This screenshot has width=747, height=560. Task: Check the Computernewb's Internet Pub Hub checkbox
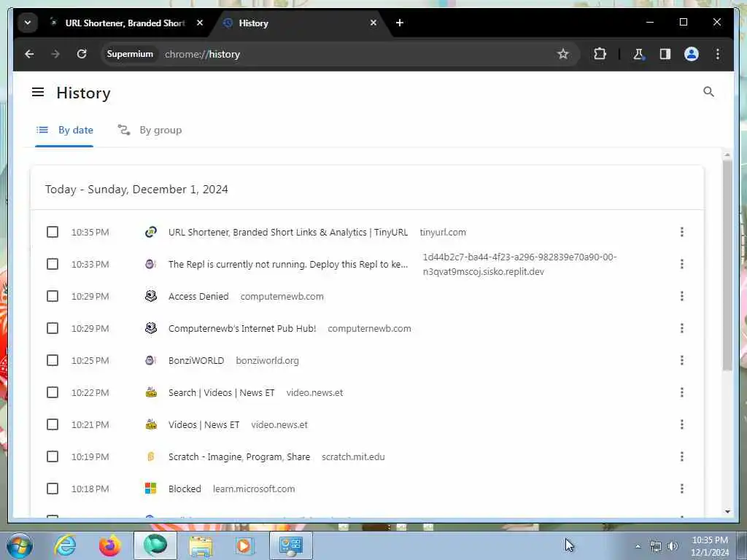tap(53, 328)
